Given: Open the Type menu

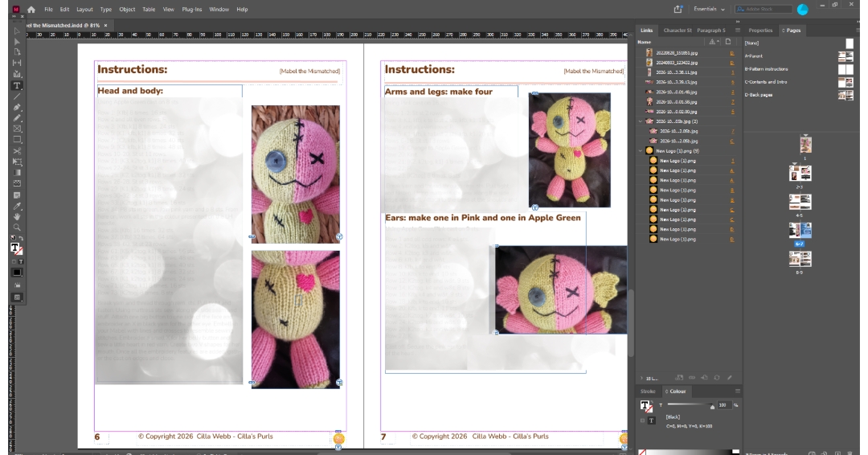Looking at the screenshot, I should tap(106, 10).
